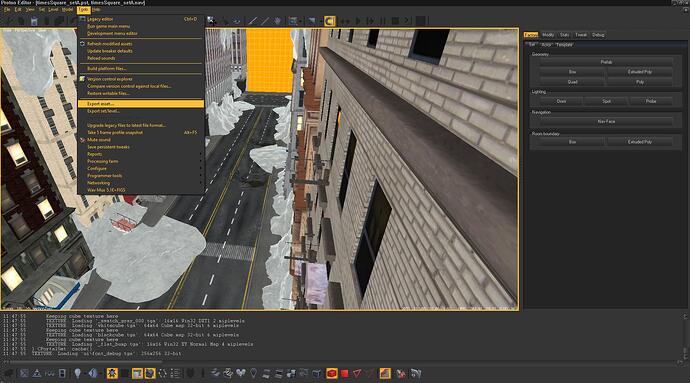The image size is (690, 383).
Task: Click the stop square in top toolbar
Action: 395,21
